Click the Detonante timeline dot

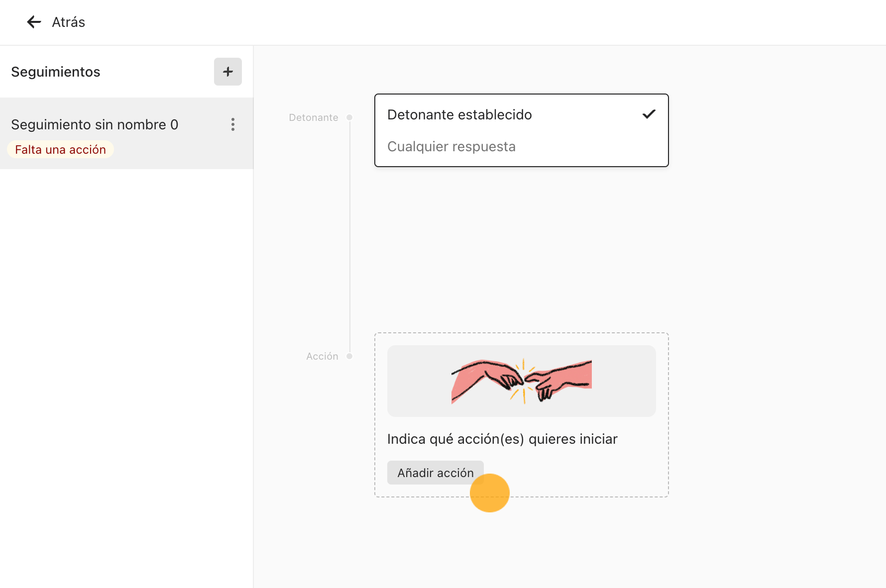[349, 117]
